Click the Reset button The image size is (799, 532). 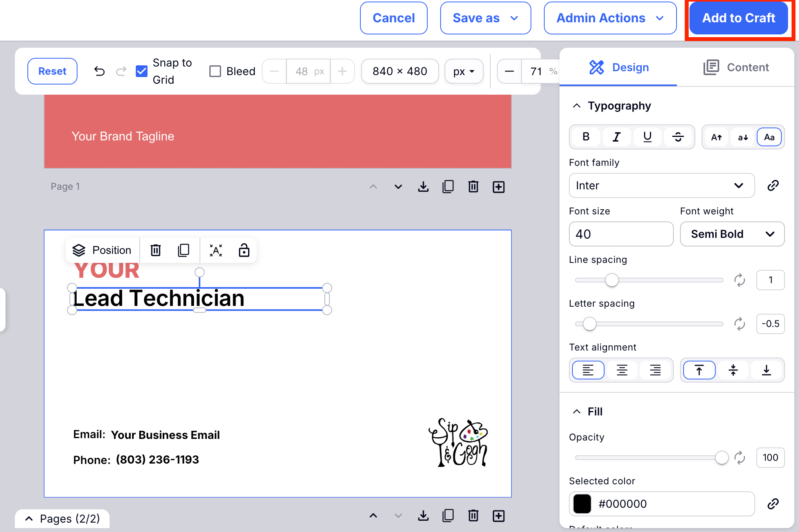tap(52, 71)
